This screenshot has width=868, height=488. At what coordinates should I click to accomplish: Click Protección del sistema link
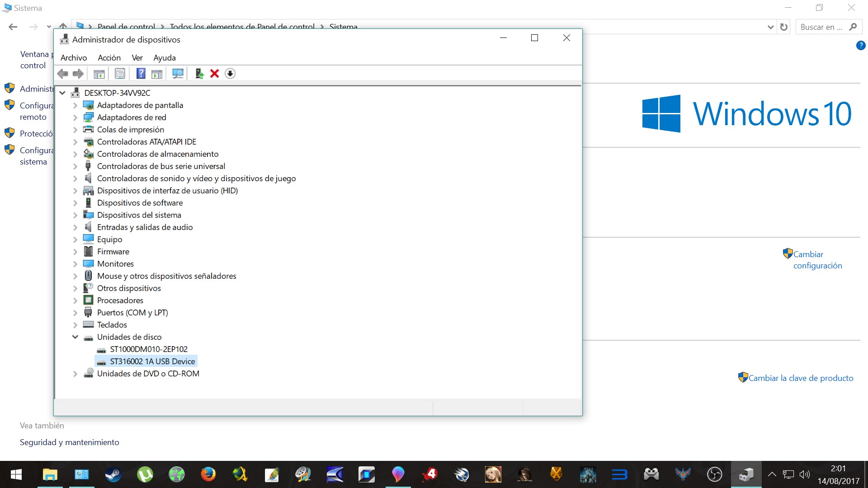click(x=36, y=134)
